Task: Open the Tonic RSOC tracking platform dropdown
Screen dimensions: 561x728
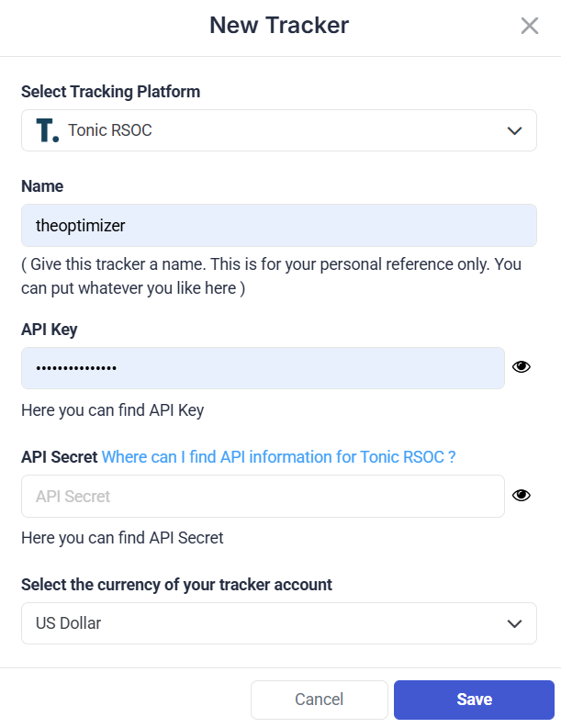Action: 279,130
